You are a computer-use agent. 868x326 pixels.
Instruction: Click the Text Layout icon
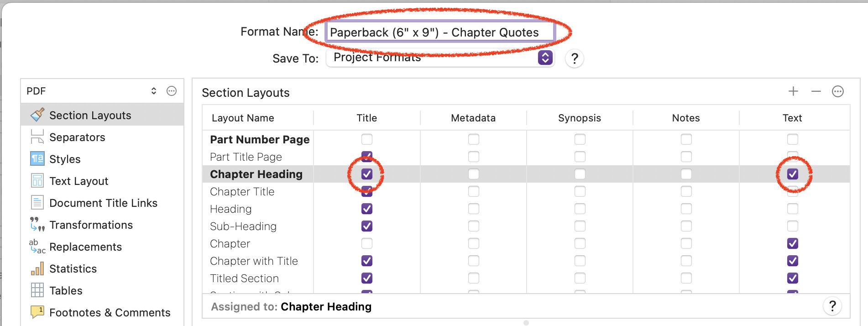point(37,180)
